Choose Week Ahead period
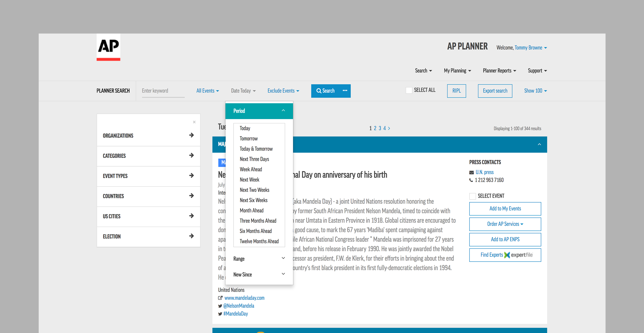Image resolution: width=644 pixels, height=333 pixels. (x=251, y=169)
